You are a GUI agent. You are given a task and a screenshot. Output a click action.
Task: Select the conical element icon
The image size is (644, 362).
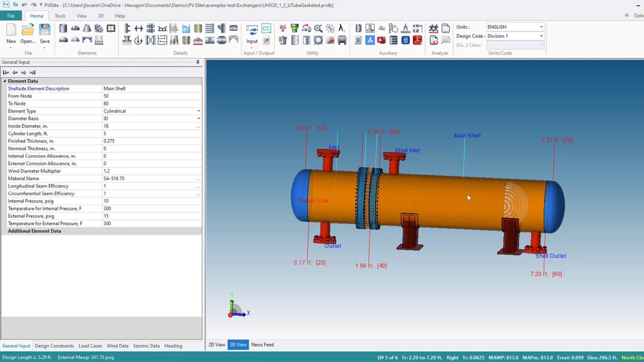pyautogui.click(x=87, y=28)
